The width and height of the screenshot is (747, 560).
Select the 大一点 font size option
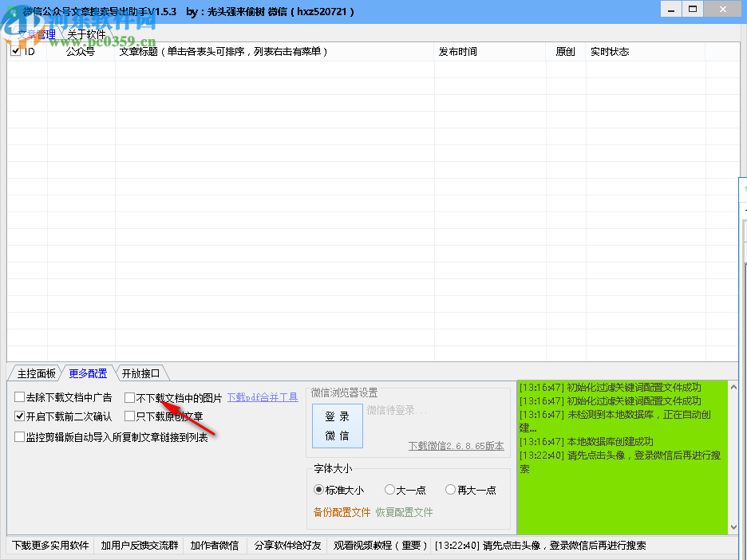coord(389,490)
